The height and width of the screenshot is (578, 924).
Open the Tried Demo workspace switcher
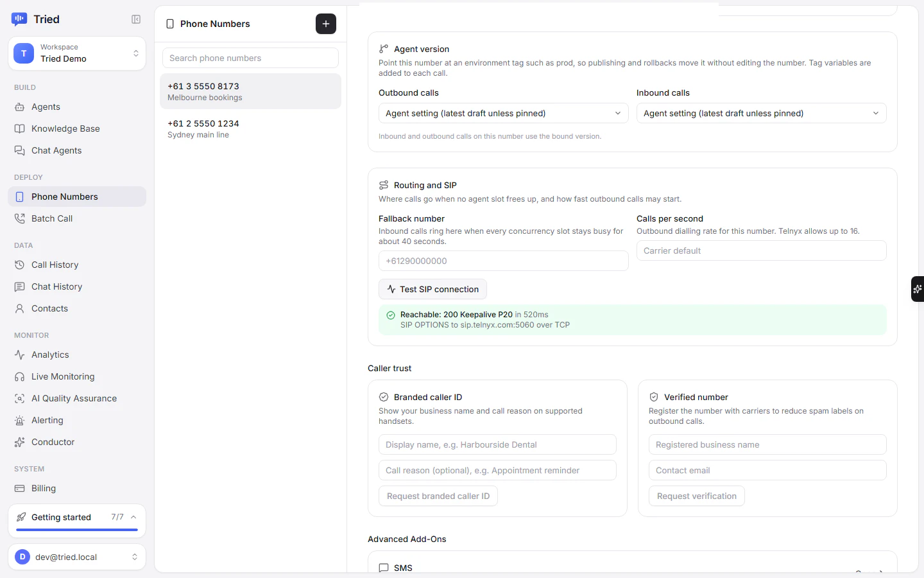77,53
